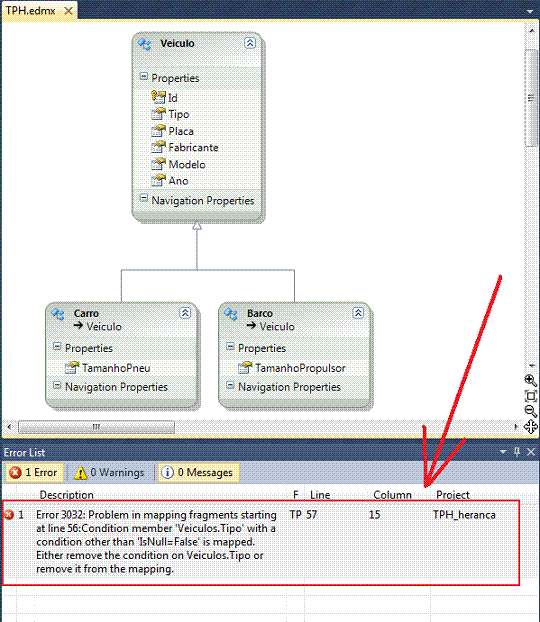Toggle the 0 Warnings filter button
This screenshot has height=622, width=540.
coord(109,472)
